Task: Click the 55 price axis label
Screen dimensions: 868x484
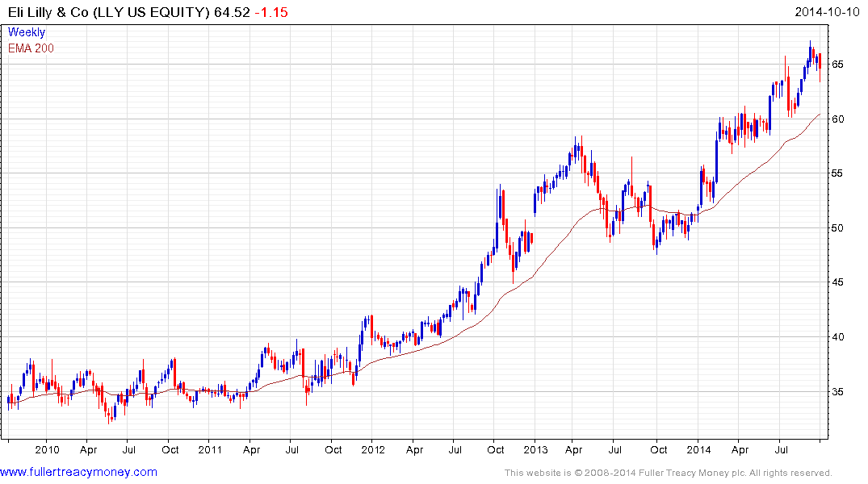Action: tap(837, 173)
